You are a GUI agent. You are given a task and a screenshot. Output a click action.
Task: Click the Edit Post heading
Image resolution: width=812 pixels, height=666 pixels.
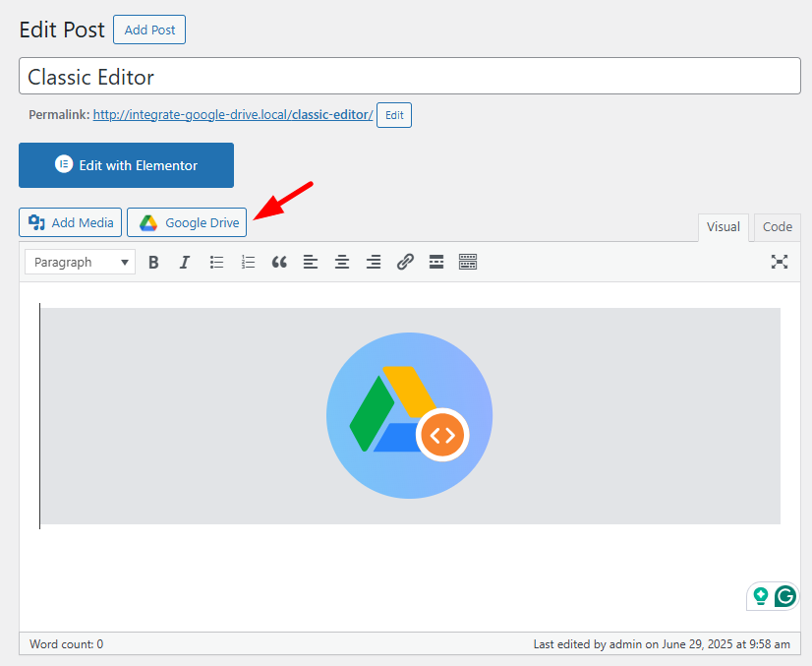(x=62, y=30)
